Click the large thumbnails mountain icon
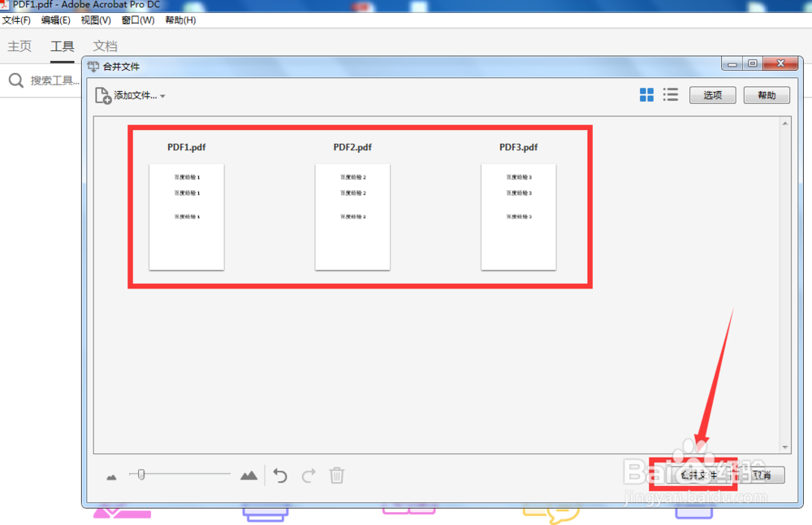The image size is (812, 525). (249, 475)
